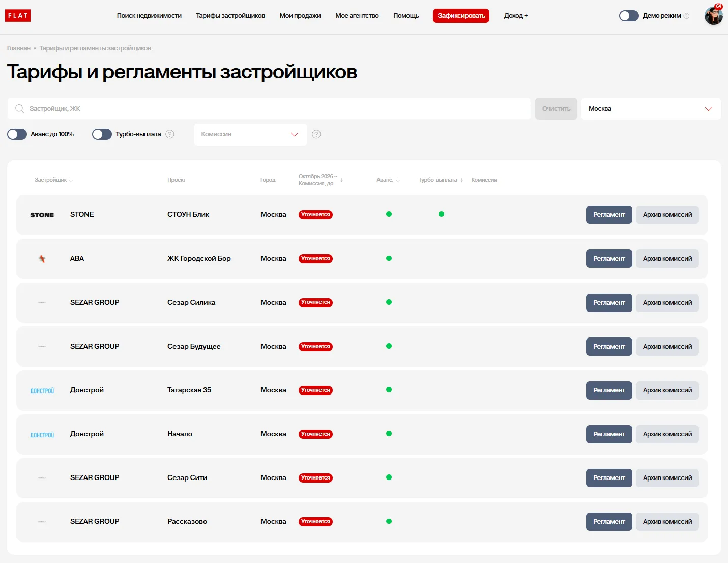
Task: Expand the Комиссия filter dropdown
Action: (250, 134)
